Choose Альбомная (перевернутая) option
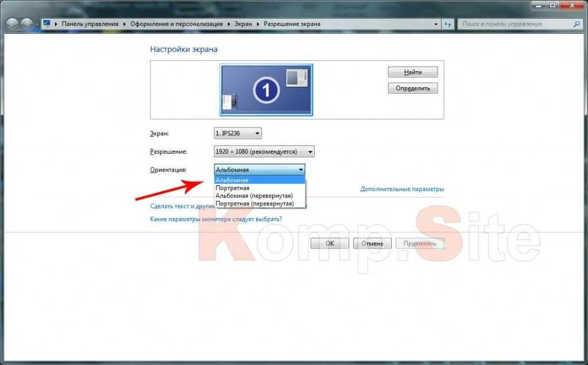This screenshot has height=365, width=588. 260,196
